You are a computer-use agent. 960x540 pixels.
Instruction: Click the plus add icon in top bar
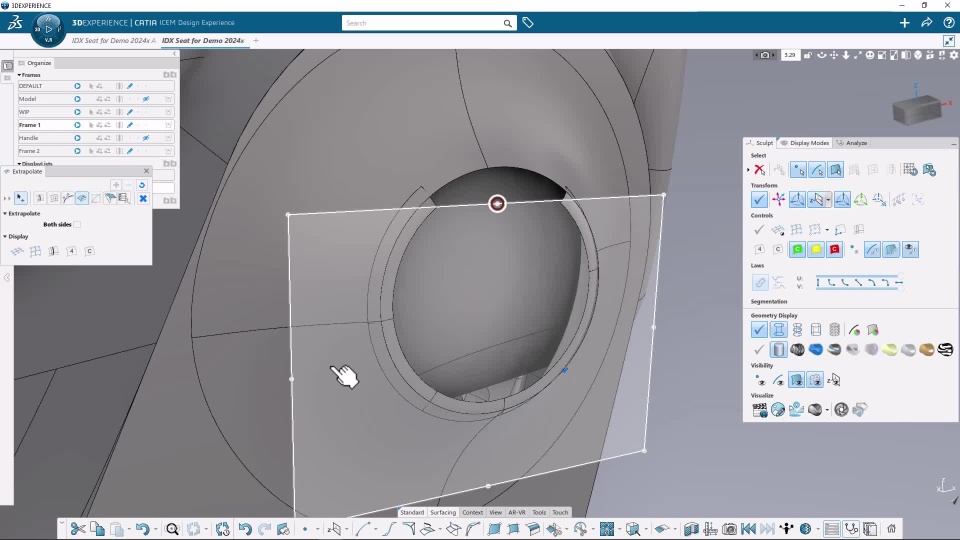point(904,23)
